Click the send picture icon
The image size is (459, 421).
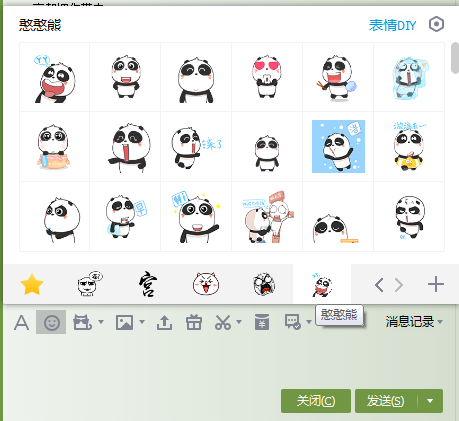click(124, 322)
